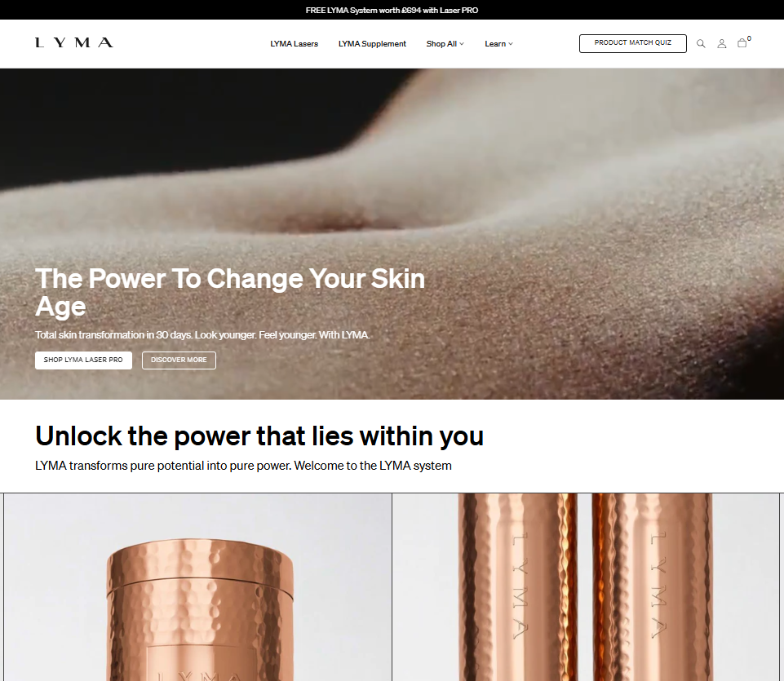Viewport: 784px width, 681px height.
Task: Click the LYMA logo
Action: 74,42
